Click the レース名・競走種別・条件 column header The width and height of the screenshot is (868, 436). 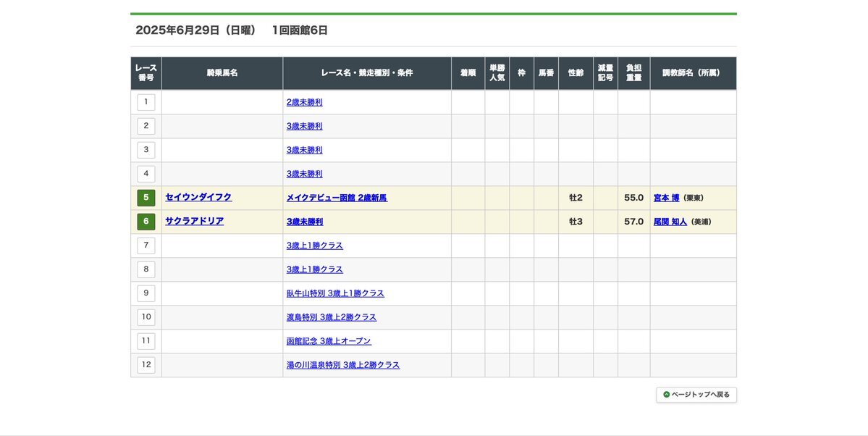click(x=367, y=73)
